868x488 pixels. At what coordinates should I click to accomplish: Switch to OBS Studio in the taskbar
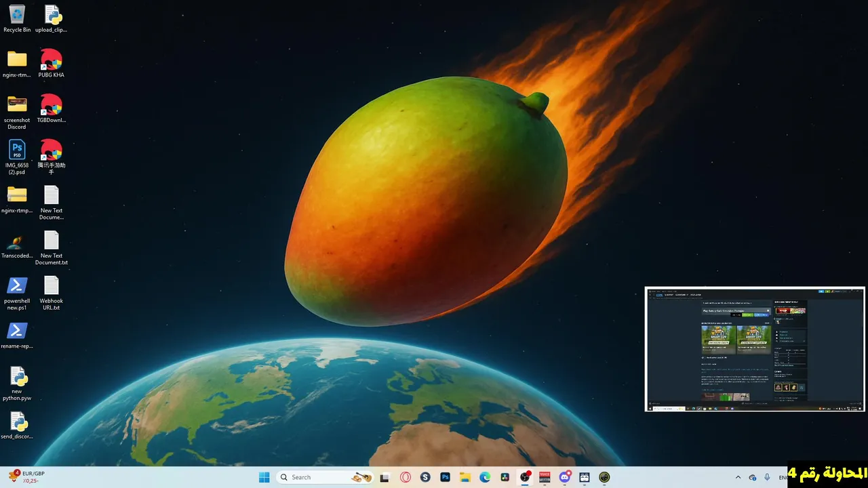(x=525, y=477)
